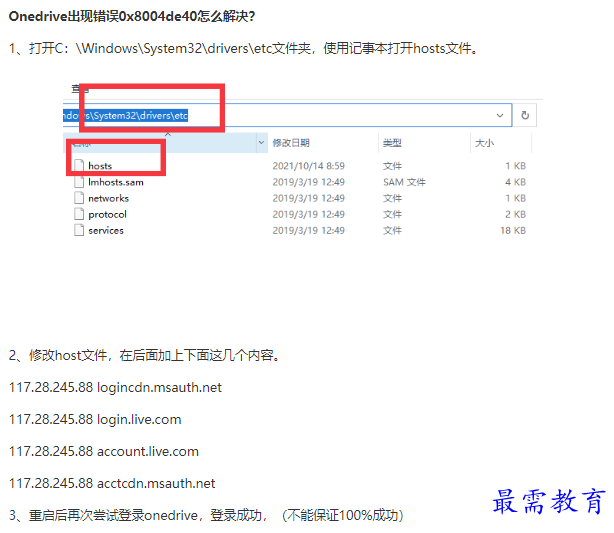Image resolution: width=614 pixels, height=533 pixels.
Task: Click the heading Onedrive出现错误0x8004de40怎么解决
Action: (x=132, y=16)
